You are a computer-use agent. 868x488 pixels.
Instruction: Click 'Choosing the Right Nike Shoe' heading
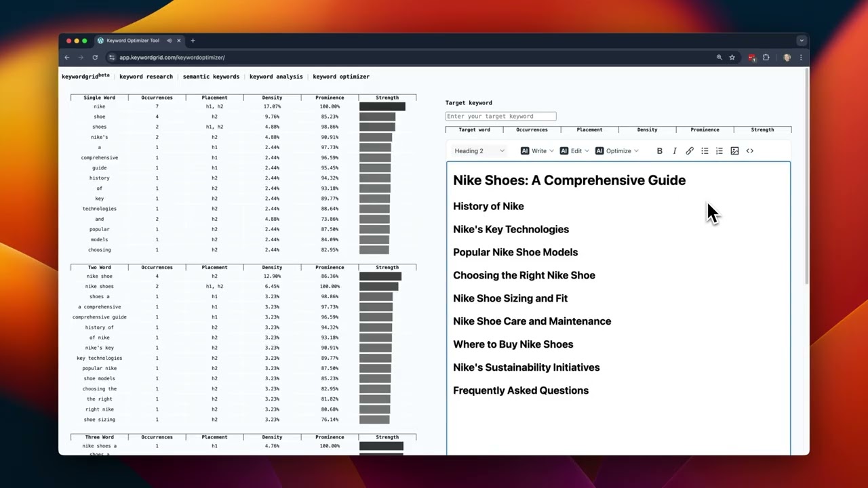click(524, 275)
